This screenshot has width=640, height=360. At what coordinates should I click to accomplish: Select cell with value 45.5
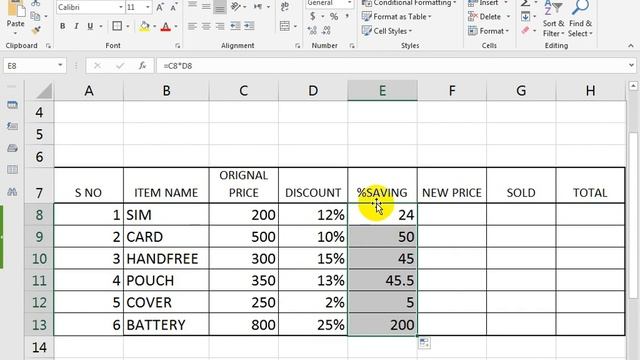[382, 280]
